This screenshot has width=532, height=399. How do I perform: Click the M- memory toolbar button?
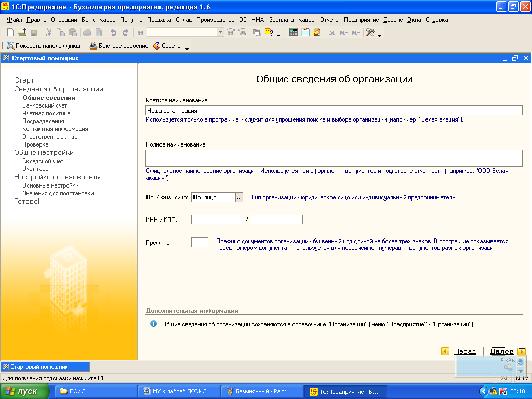(355, 33)
